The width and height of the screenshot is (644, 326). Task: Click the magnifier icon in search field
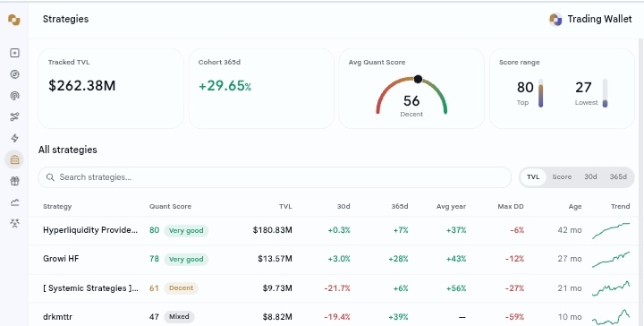[50, 177]
